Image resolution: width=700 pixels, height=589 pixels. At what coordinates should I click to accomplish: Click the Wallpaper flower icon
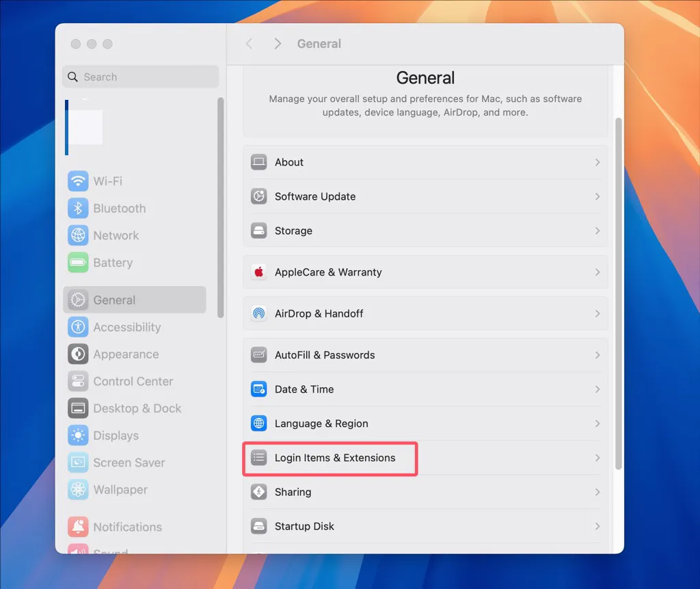[78, 489]
